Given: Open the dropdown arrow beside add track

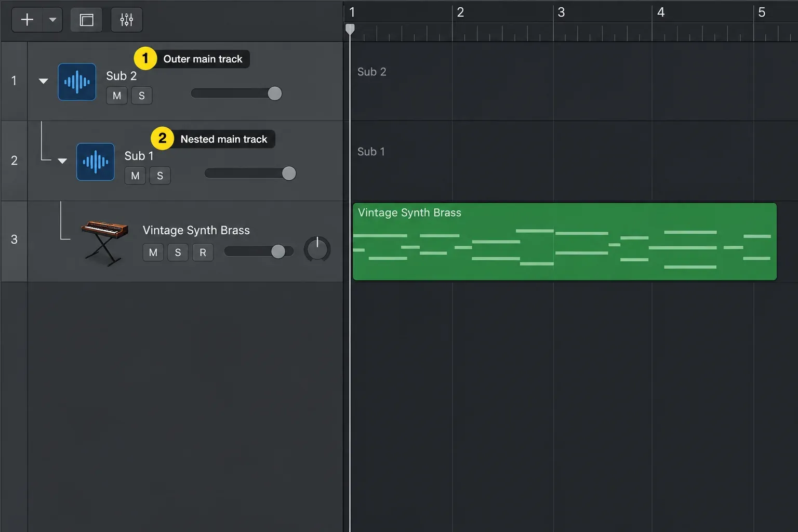Looking at the screenshot, I should coord(52,20).
